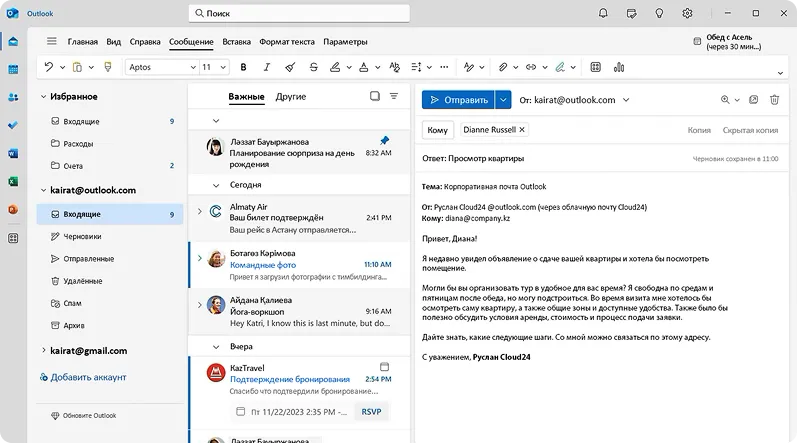Open the Settings gear icon
797x443 pixels.
click(x=687, y=13)
